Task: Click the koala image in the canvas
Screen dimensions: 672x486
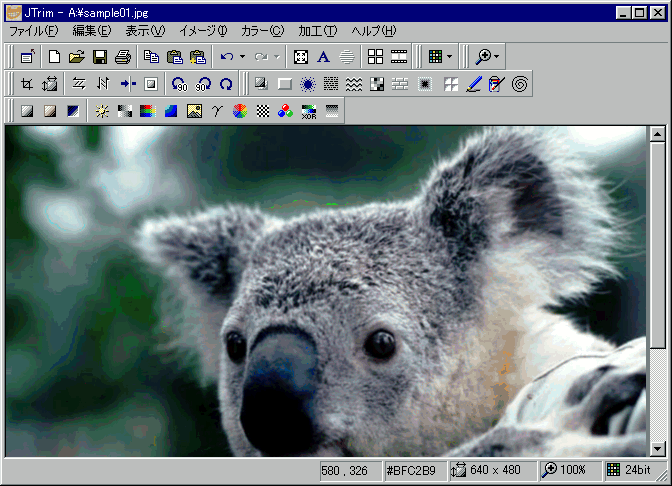Action: 326,291
